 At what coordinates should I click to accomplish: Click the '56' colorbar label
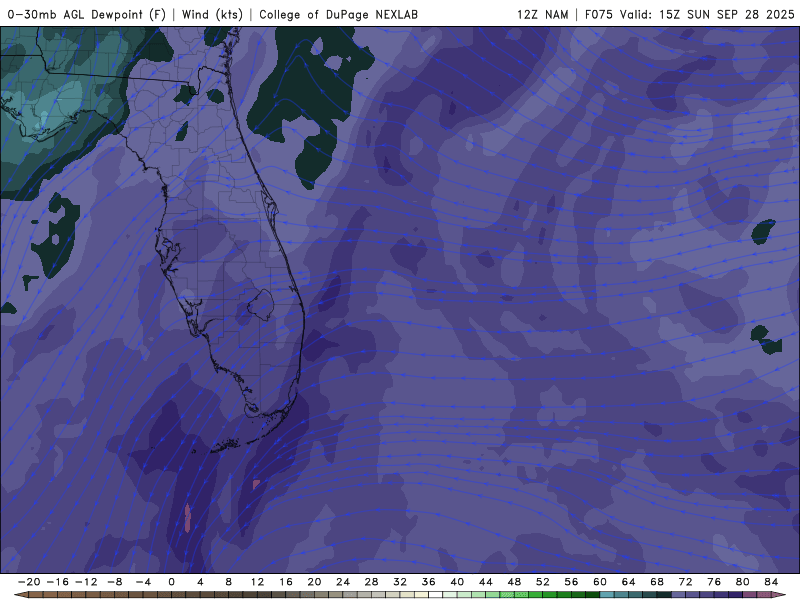[571, 582]
